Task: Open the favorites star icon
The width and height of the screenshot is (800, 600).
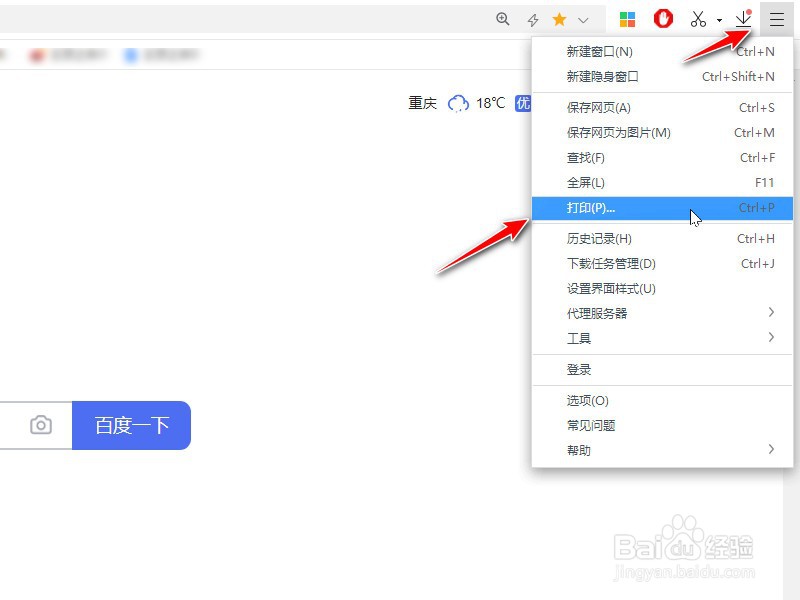Action: [559, 18]
